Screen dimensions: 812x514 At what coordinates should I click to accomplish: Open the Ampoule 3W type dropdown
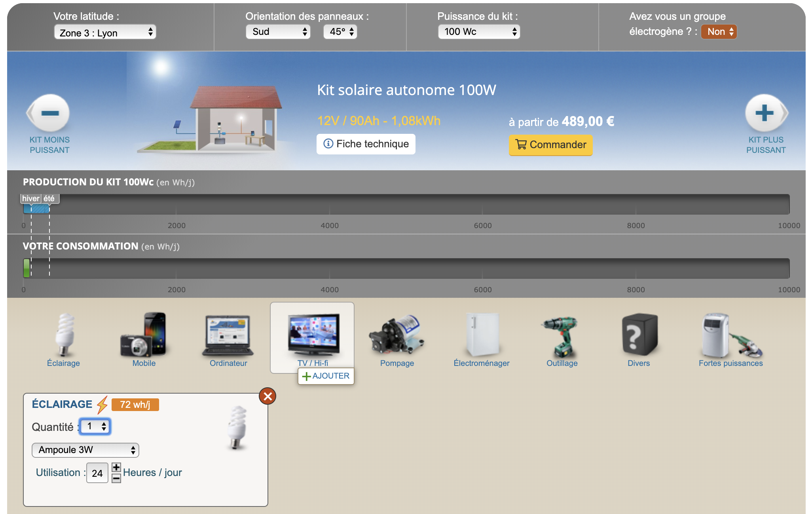(85, 450)
